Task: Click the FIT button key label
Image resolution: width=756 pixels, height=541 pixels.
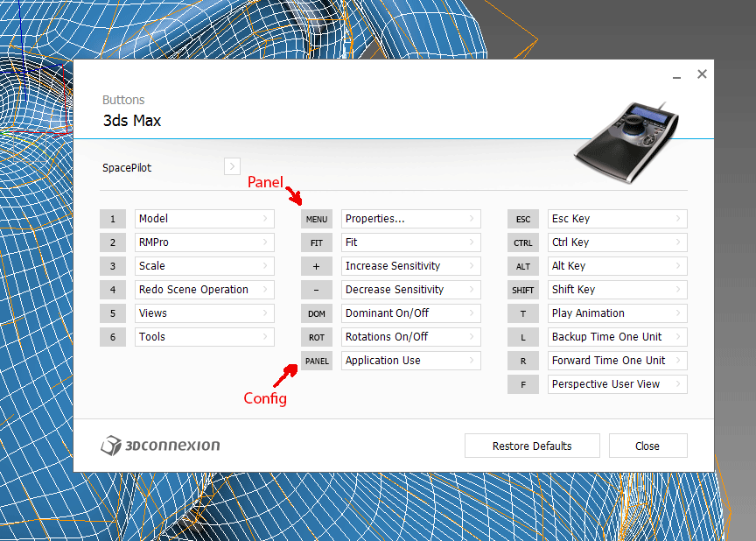Action: pos(316,242)
